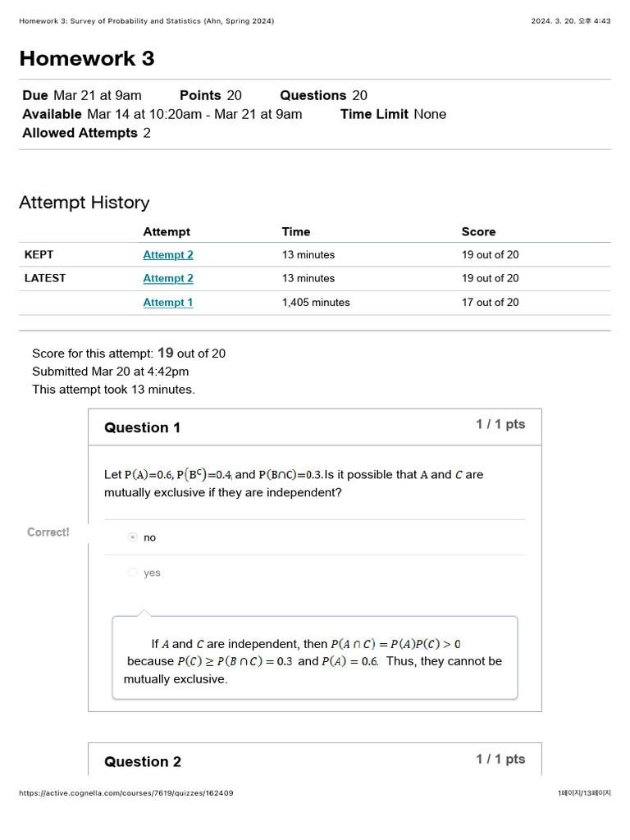Click the active.cognella.com URL in the footer

(126, 793)
